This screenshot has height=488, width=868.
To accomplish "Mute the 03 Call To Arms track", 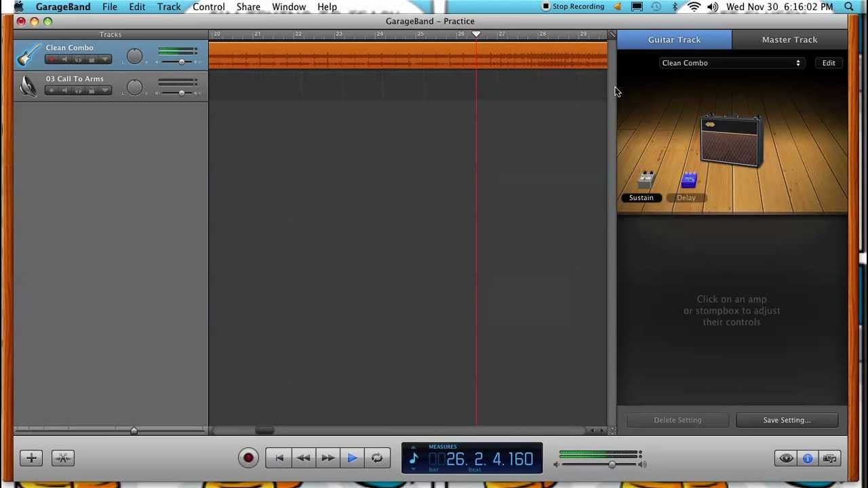I will click(64, 91).
